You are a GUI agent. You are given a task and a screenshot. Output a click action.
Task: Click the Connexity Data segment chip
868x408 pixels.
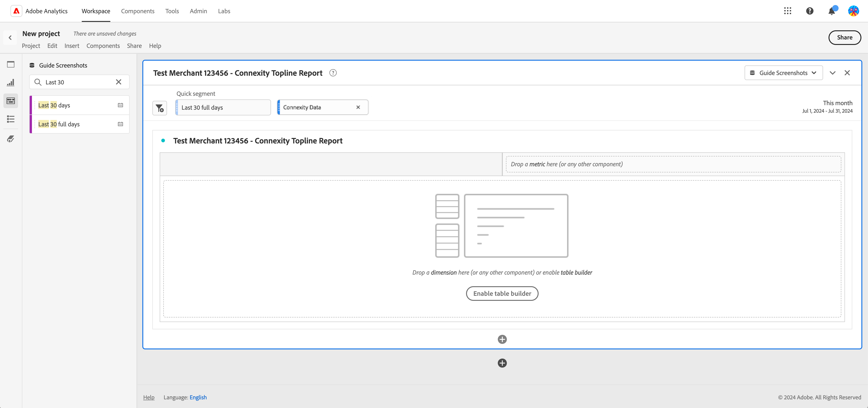pyautogui.click(x=323, y=107)
